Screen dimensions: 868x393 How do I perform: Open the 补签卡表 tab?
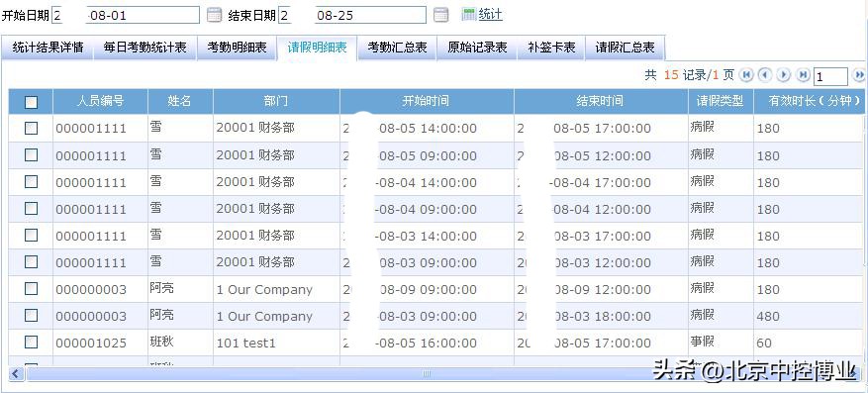click(552, 48)
